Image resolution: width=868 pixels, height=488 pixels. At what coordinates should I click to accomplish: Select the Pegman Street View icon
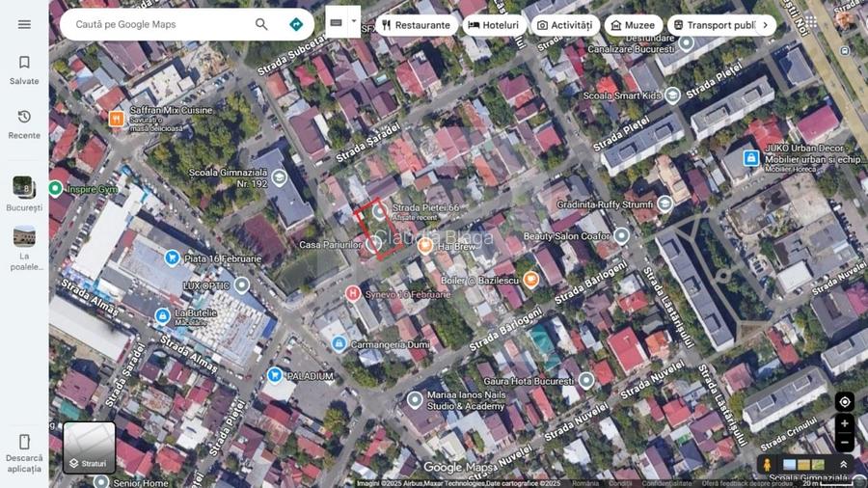click(768, 465)
